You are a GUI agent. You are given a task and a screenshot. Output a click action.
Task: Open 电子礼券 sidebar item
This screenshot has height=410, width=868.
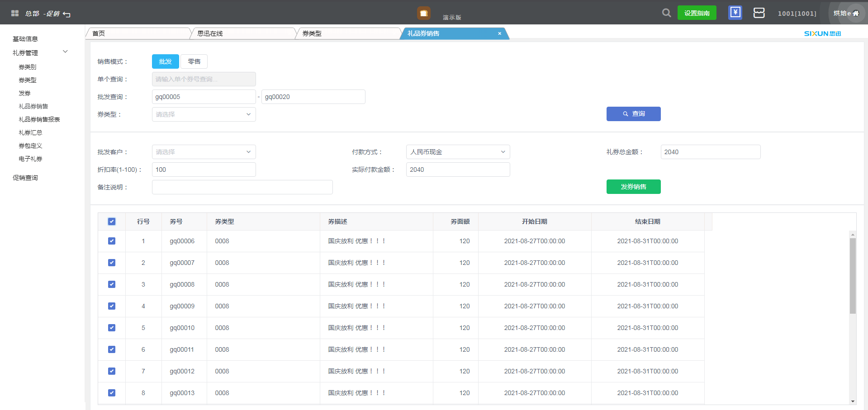(x=30, y=159)
